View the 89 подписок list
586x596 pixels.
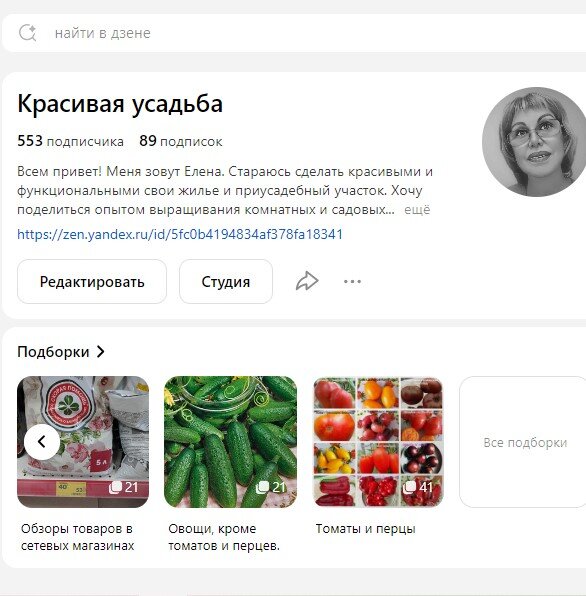(x=181, y=141)
